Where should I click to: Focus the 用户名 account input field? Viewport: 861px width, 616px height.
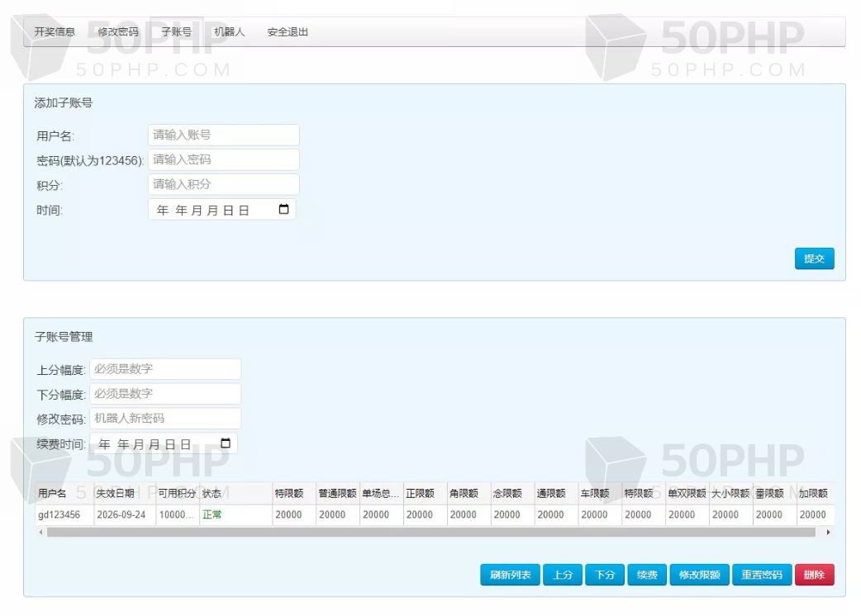[223, 135]
